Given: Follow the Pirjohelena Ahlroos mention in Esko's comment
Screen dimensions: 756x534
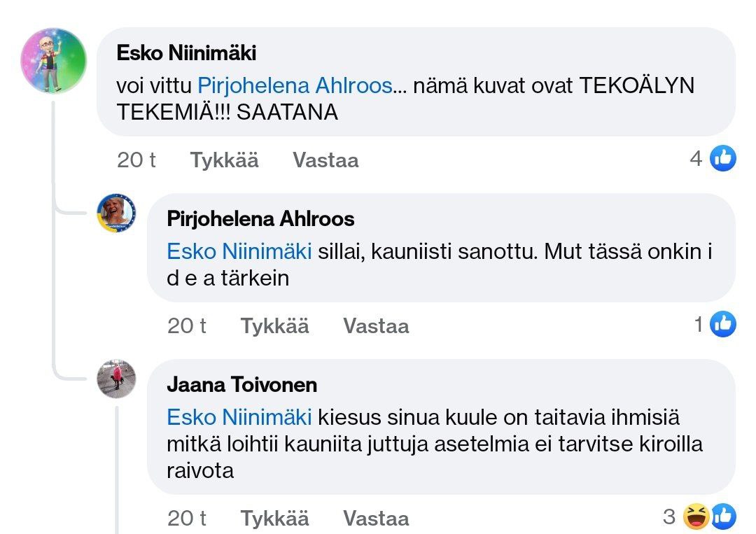Looking at the screenshot, I should pos(295,86).
